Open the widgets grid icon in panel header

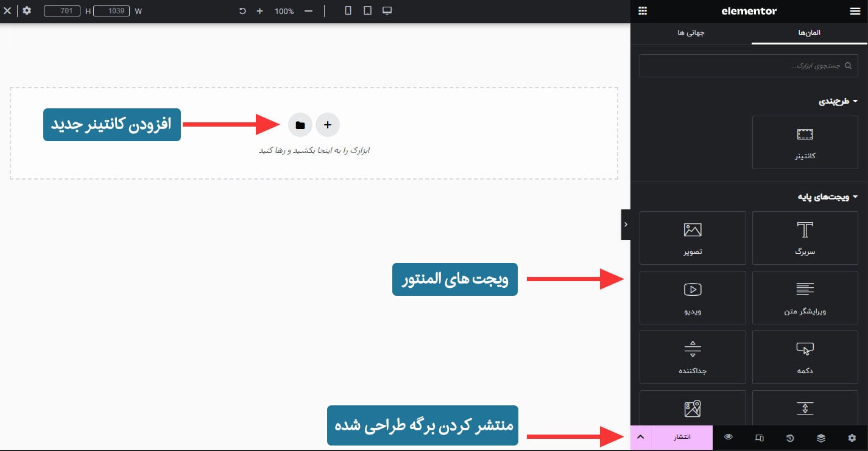pos(643,11)
